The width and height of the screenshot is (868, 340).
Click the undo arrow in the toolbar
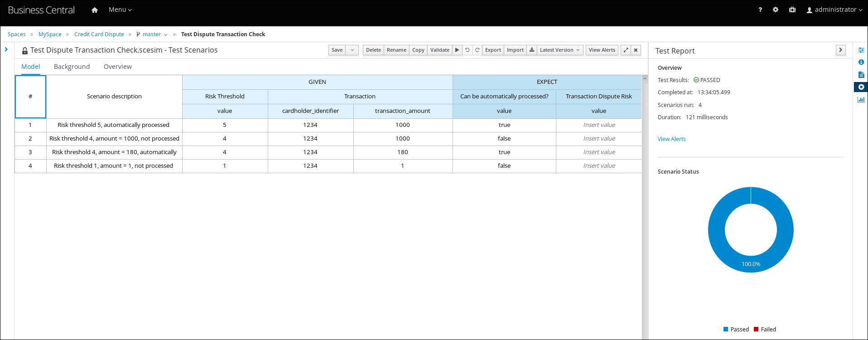(x=467, y=50)
